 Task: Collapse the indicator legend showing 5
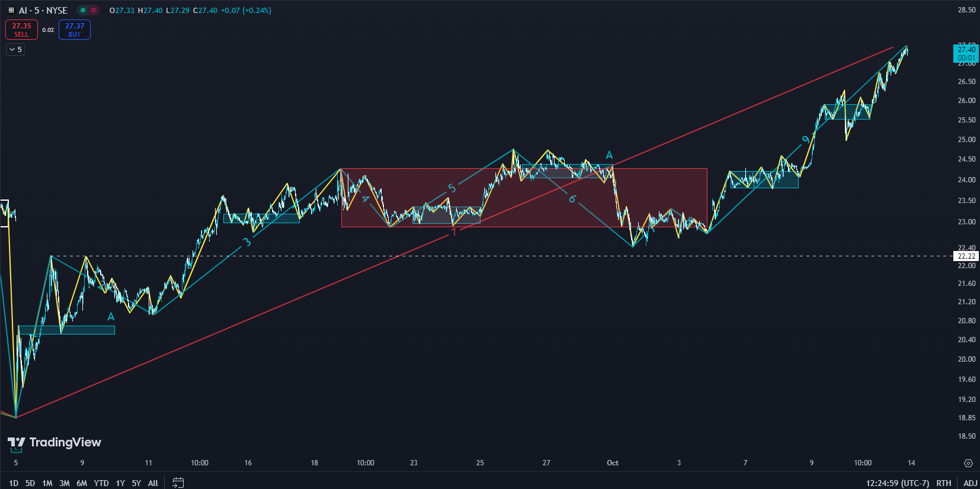tap(12, 50)
